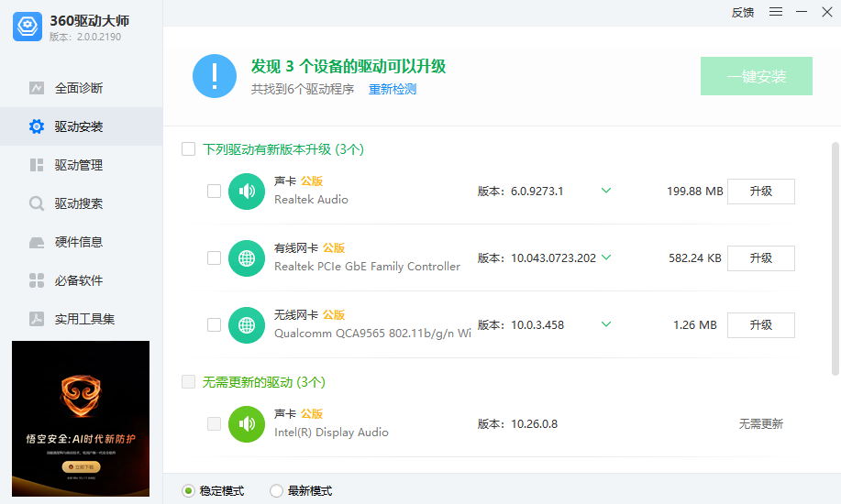Click the 公版 tag beside 有线网卡

tap(334, 248)
